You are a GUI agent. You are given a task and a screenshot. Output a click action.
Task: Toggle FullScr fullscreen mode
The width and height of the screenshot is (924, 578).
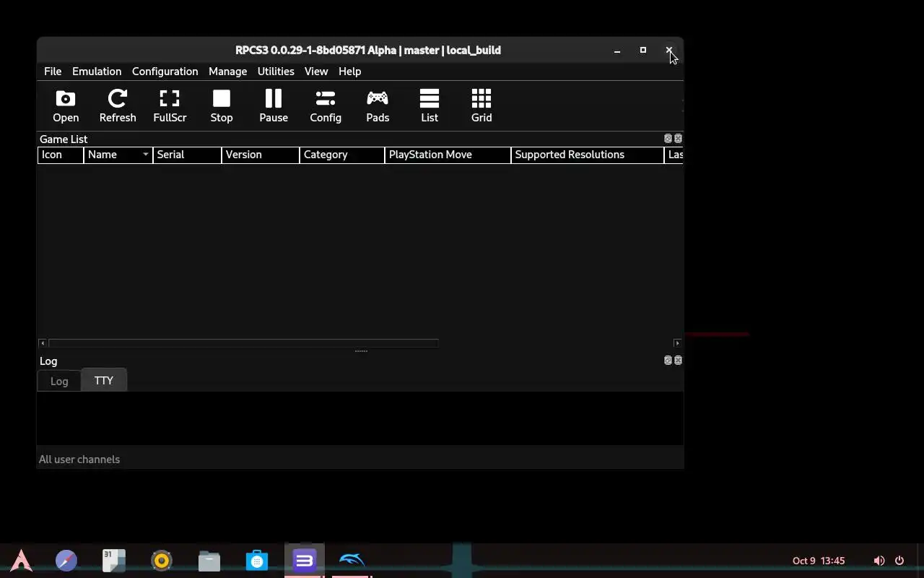click(170, 105)
